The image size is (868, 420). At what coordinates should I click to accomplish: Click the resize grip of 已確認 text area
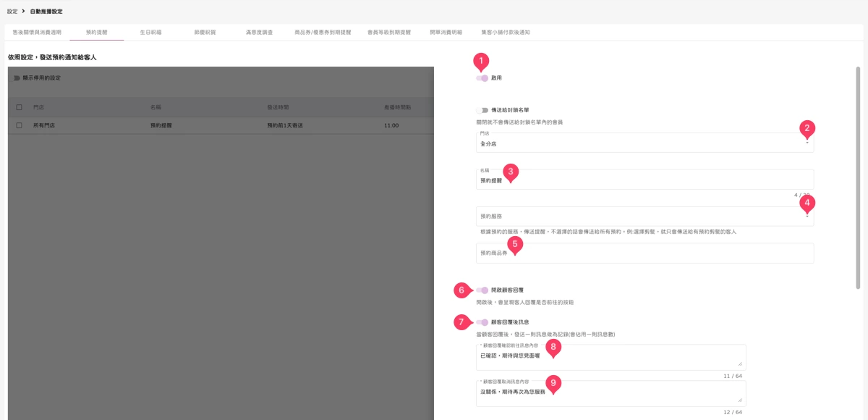coord(741,364)
